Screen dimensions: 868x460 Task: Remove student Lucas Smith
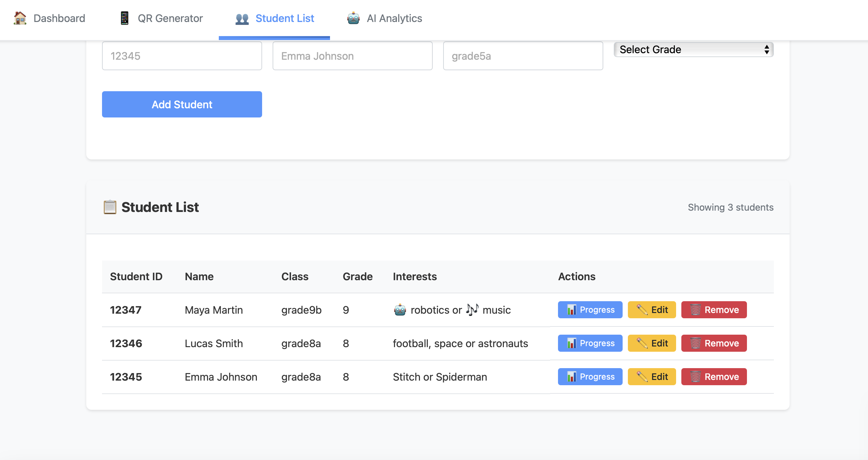pyautogui.click(x=714, y=343)
